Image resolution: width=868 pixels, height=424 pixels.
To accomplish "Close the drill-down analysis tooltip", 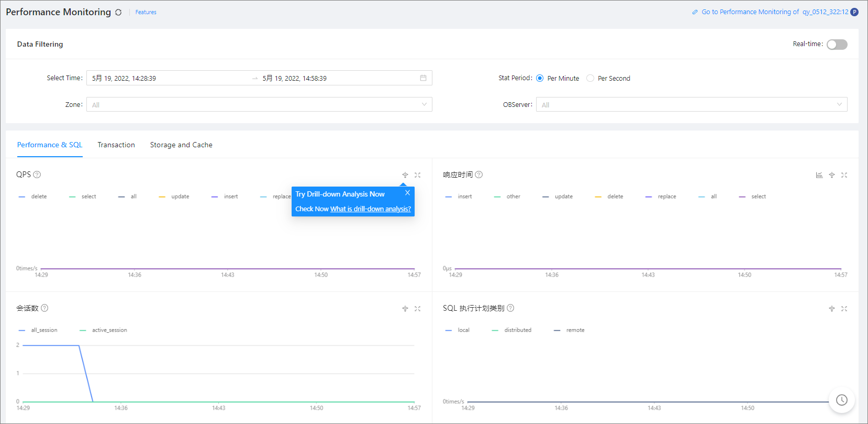I will [x=407, y=193].
